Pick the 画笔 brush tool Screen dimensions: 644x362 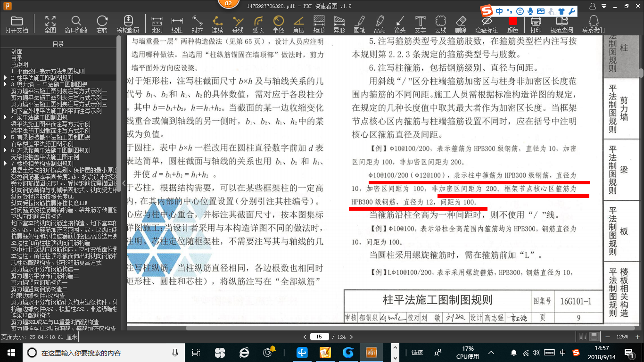pos(359,25)
